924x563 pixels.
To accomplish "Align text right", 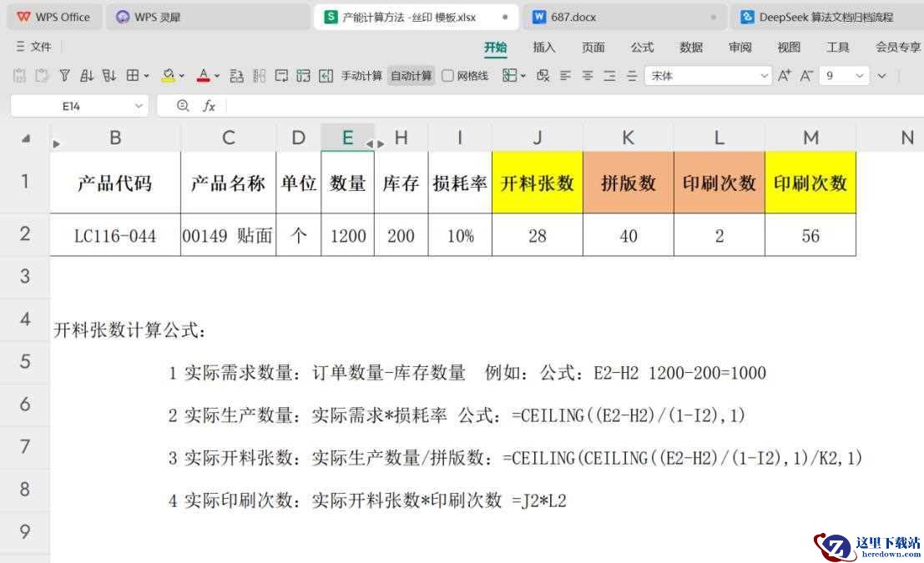I will [x=610, y=75].
